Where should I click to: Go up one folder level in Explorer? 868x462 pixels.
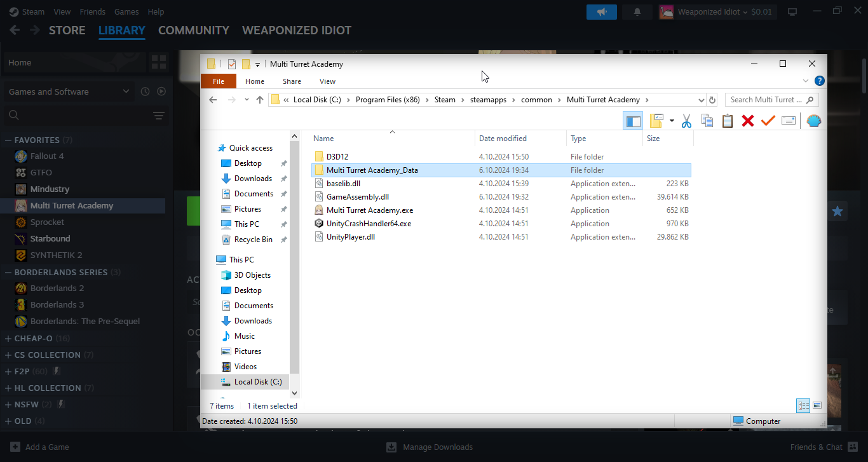coord(259,100)
